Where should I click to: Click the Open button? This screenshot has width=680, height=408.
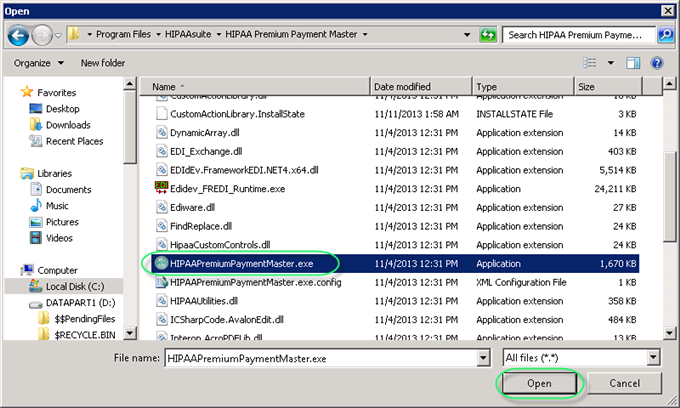539,384
